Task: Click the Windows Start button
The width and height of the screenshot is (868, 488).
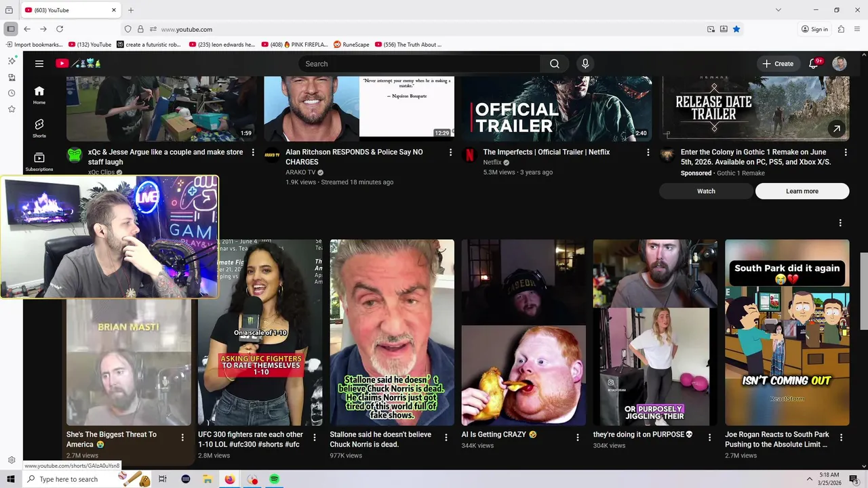Action: (10, 479)
